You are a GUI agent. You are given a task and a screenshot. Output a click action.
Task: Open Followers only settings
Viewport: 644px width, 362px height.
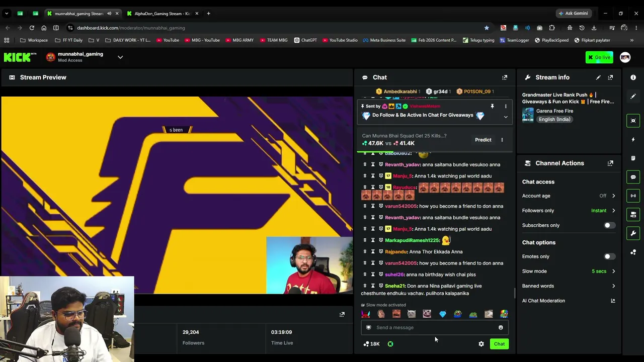569,211
